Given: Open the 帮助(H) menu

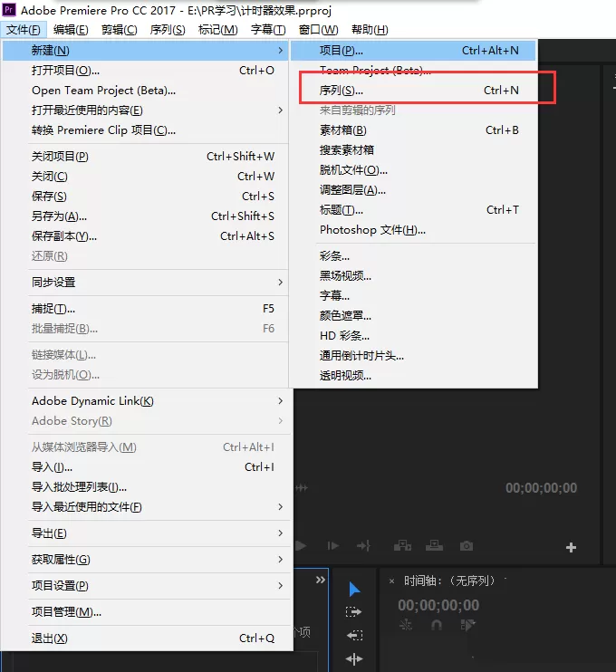Looking at the screenshot, I should 370,30.
